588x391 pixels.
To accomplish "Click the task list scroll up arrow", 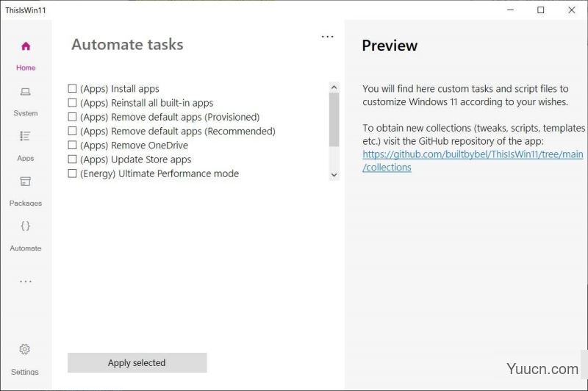I will (334, 87).
